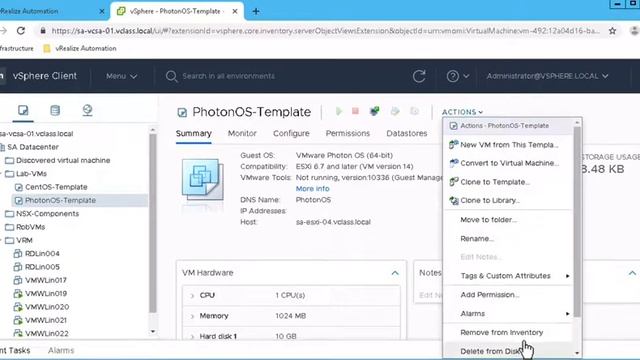Switch to the Monitor tab
The height and width of the screenshot is (360, 640).
click(x=242, y=133)
